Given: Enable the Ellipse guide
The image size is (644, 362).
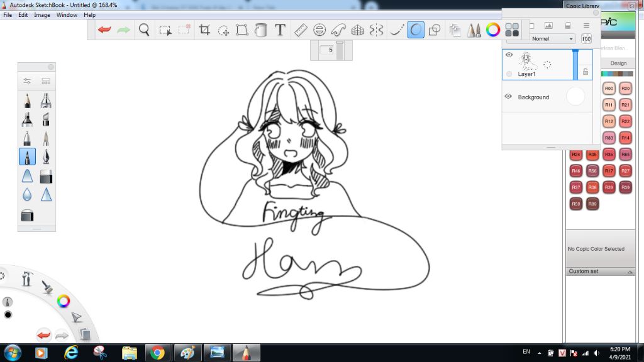Looking at the screenshot, I should pos(319,30).
